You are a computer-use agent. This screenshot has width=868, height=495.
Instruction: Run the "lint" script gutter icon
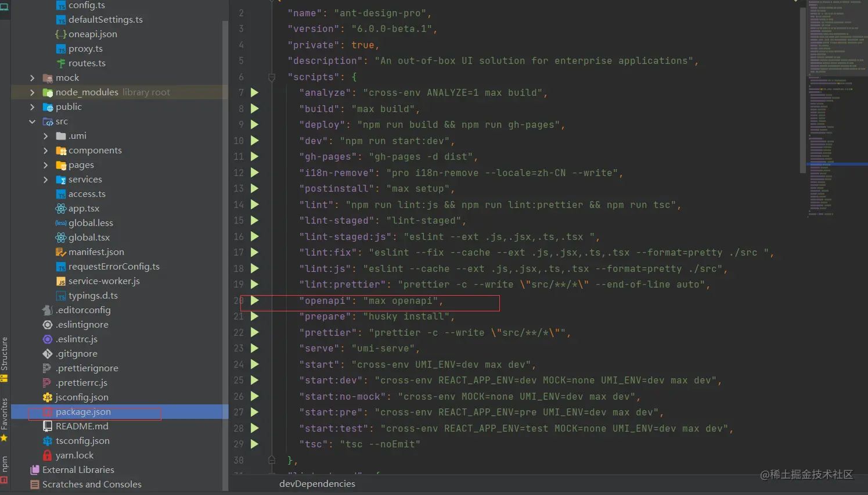[x=254, y=205]
